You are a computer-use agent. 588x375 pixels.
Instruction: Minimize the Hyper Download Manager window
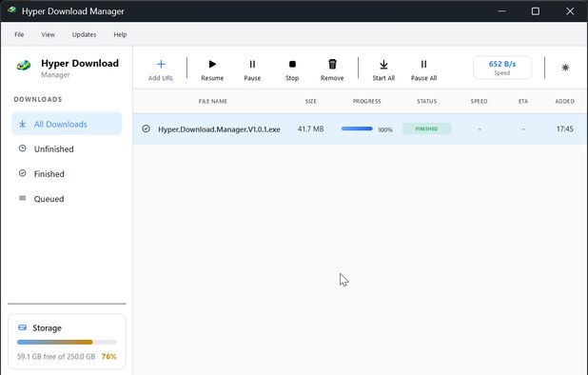[x=501, y=11]
